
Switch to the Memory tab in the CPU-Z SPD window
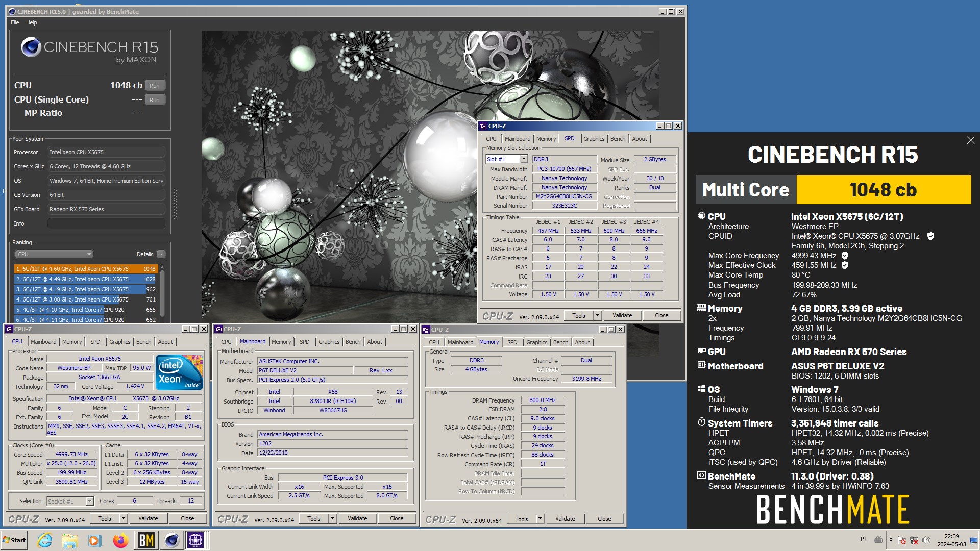(546, 139)
